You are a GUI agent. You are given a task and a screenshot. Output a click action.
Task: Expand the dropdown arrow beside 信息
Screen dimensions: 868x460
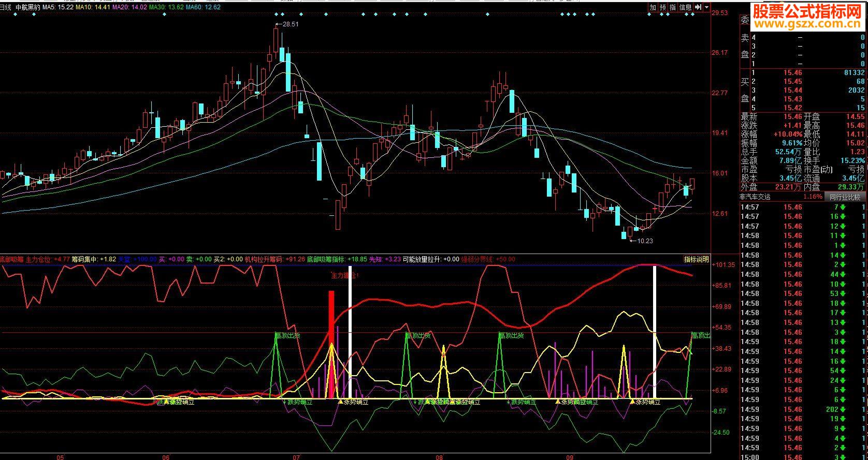click(706, 7)
